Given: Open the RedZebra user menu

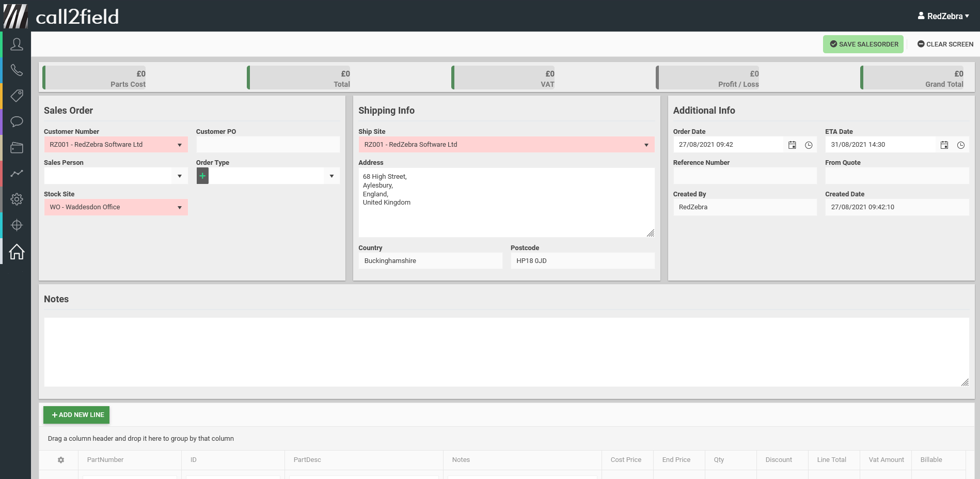Looking at the screenshot, I should click(x=943, y=16).
